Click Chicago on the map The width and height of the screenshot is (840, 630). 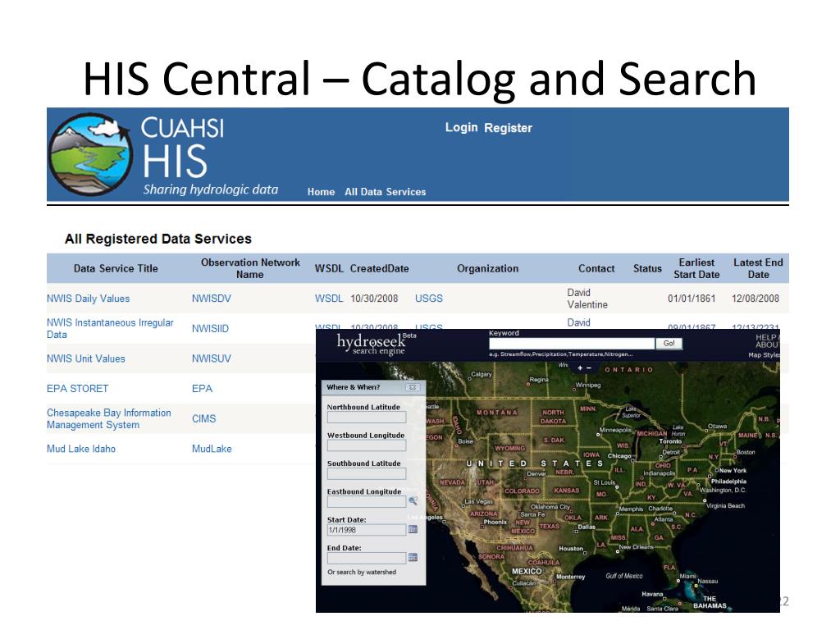coord(619,456)
